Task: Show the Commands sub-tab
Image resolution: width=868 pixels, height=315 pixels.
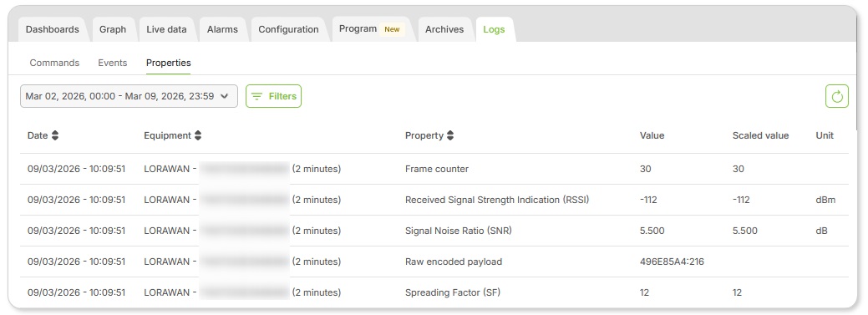Action: pyautogui.click(x=54, y=63)
